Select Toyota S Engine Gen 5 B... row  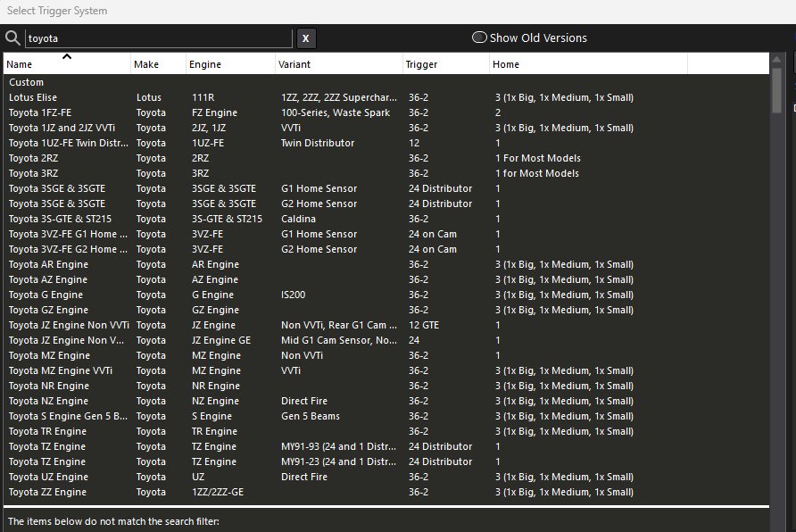pos(386,416)
